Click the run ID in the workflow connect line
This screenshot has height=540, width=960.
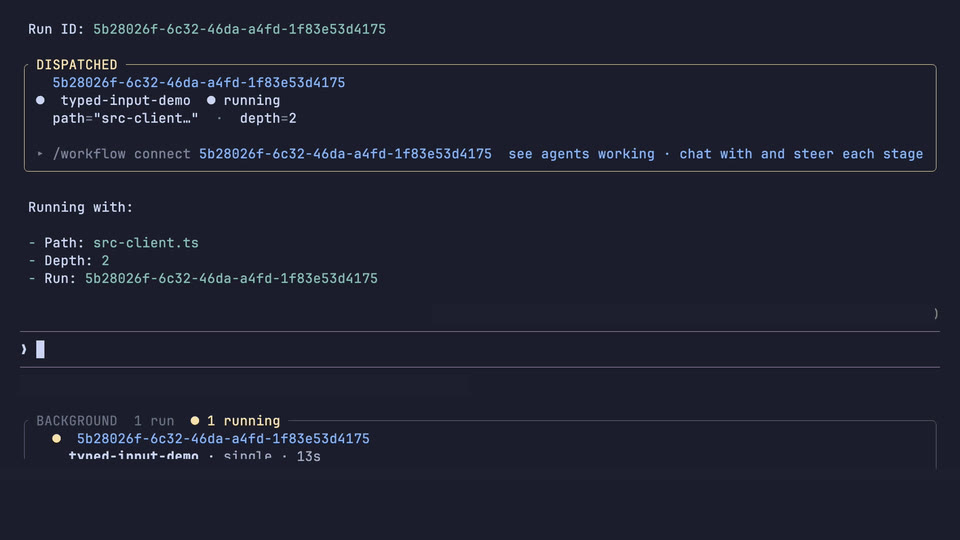point(345,154)
